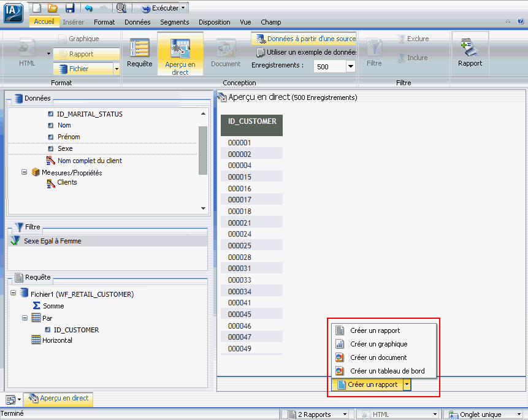Select the cell 000049
Screen dimensions: 528x420
click(x=251, y=349)
